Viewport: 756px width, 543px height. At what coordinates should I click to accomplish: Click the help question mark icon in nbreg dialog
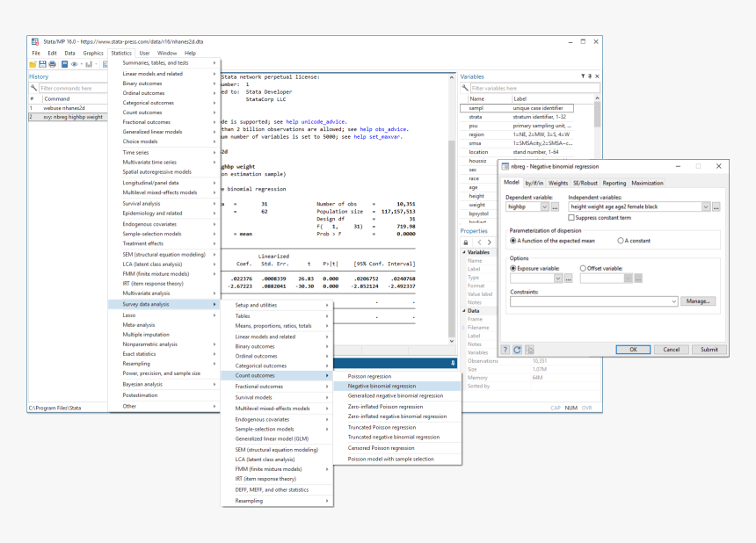[506, 349]
